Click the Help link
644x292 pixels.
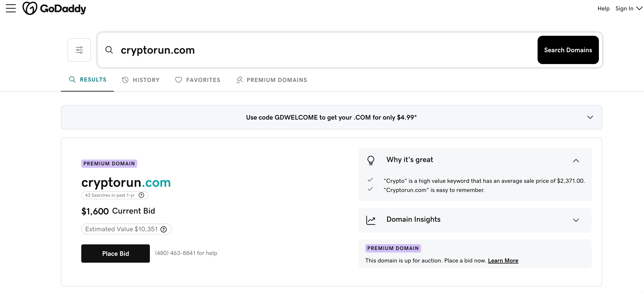(603, 9)
